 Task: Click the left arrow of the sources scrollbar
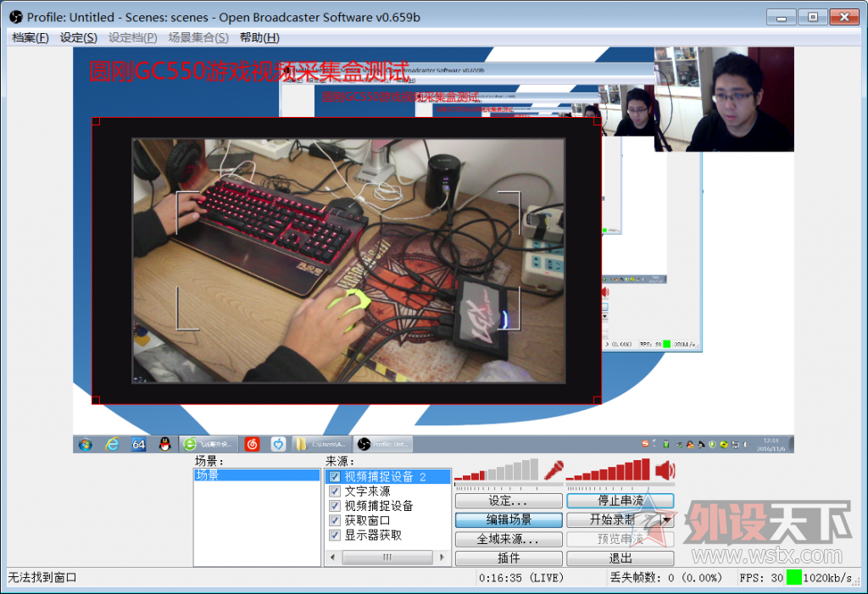[332, 558]
